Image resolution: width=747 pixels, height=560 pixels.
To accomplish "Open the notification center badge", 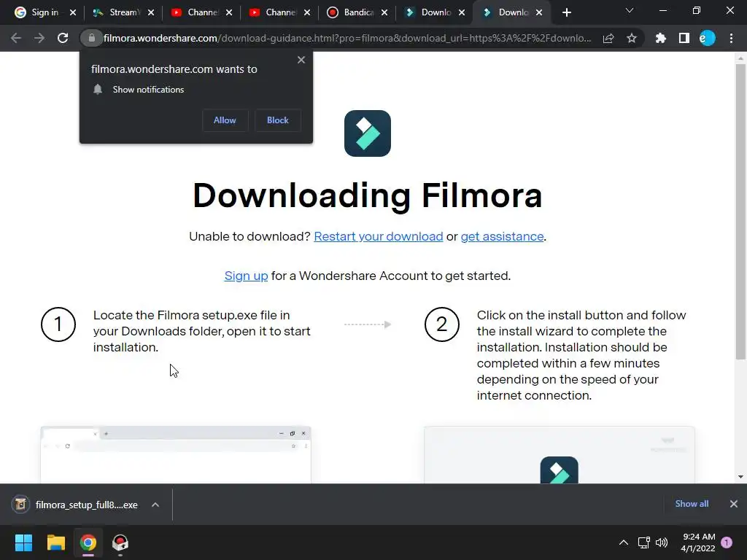I will pos(727,542).
